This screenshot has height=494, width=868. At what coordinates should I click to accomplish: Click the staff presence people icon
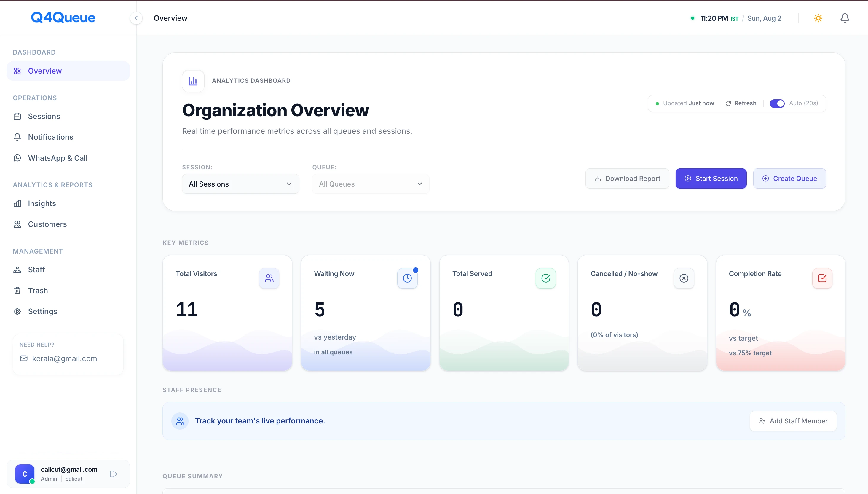(180, 421)
